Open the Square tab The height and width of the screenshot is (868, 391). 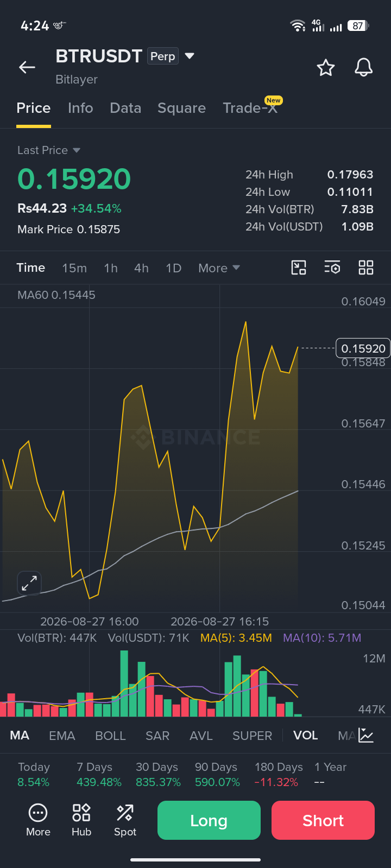pos(181,108)
